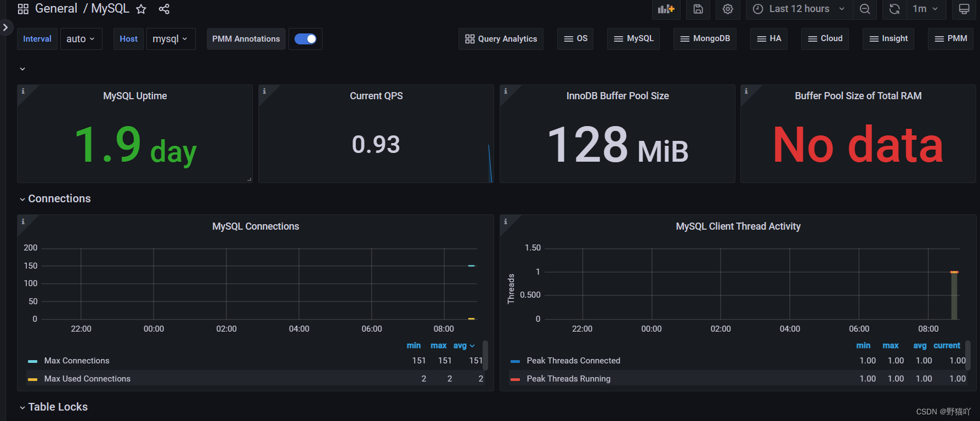Collapse the unnamed top row chevron
This screenshot has width=980, height=421.
(x=22, y=69)
